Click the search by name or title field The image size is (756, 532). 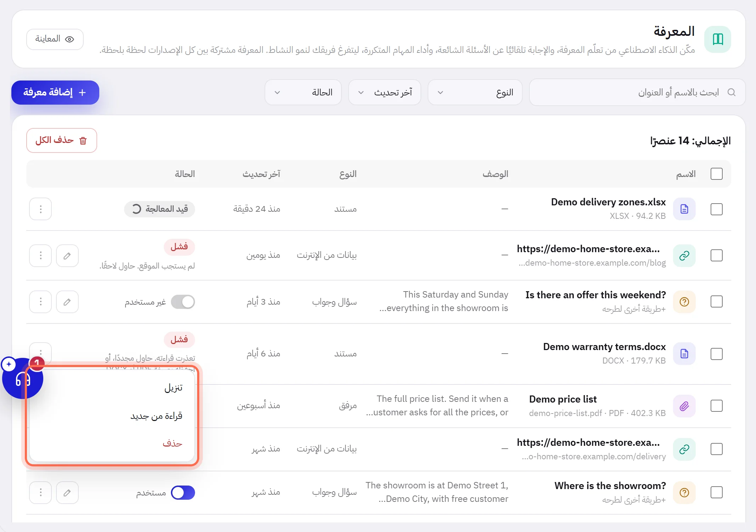coord(637,92)
